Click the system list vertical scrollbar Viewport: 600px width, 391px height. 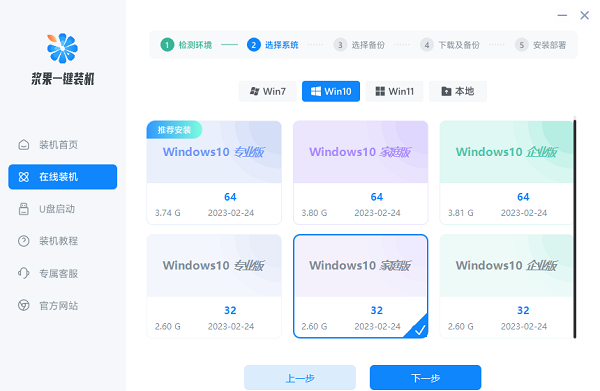click(x=575, y=229)
